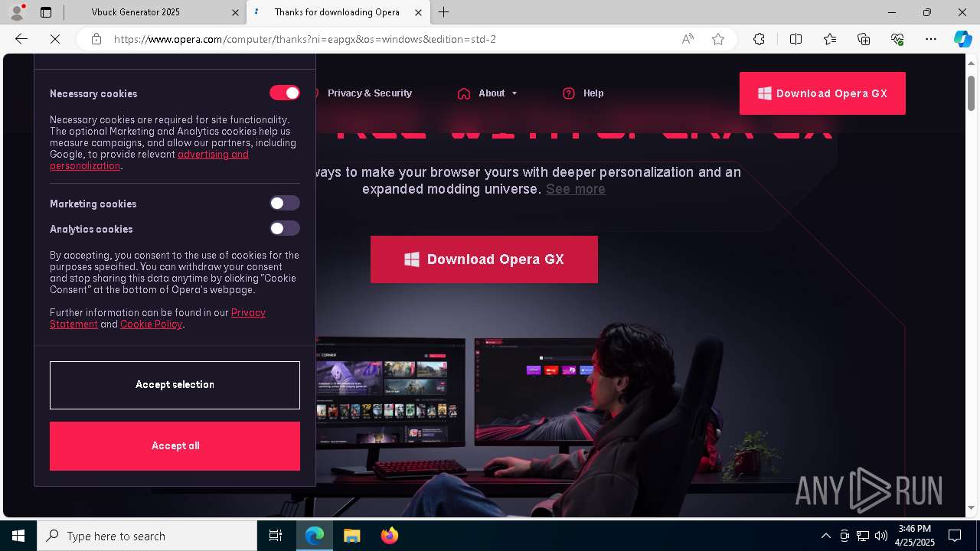Click the page vertical scrollbar thumb
This screenshot has width=980, height=551.
coord(971,93)
